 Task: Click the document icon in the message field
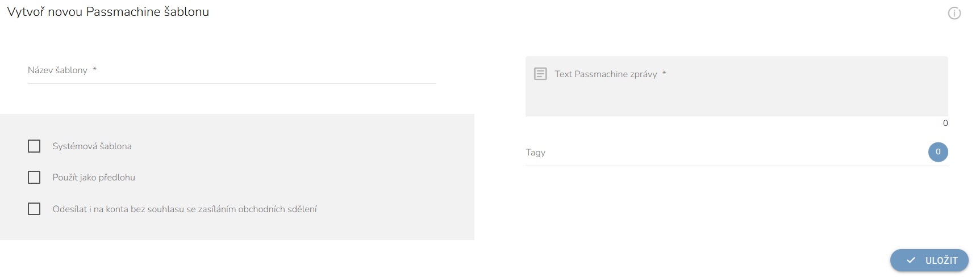click(540, 74)
